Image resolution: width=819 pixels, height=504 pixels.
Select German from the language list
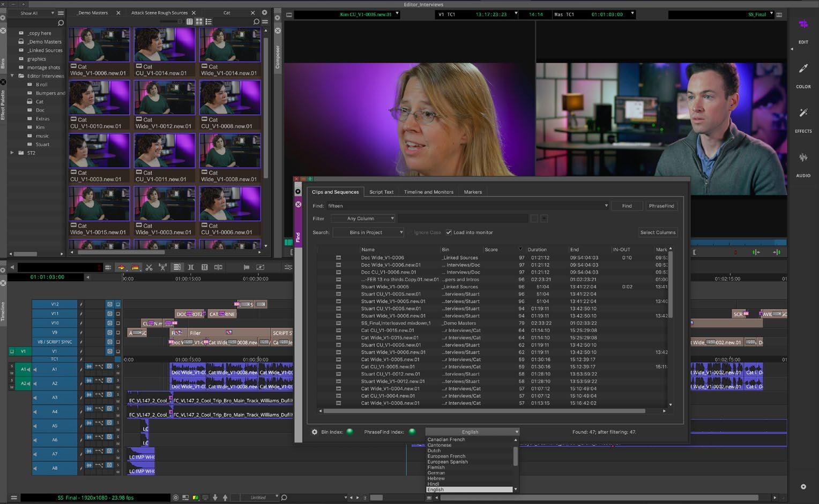(436, 473)
